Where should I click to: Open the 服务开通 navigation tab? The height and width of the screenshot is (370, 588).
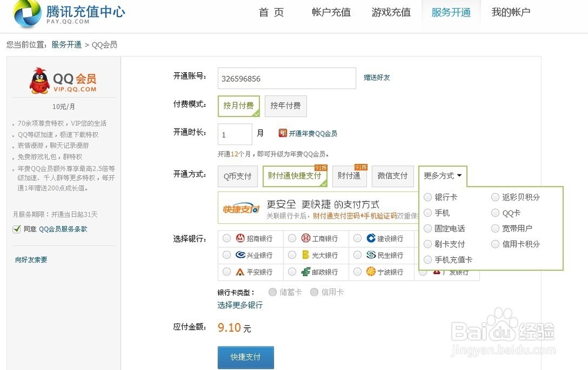click(451, 12)
